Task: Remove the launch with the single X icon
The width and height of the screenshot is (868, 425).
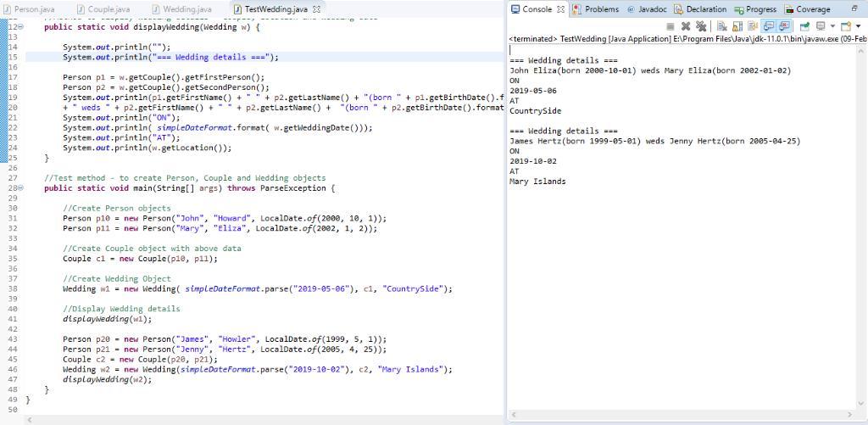Action: click(685, 26)
